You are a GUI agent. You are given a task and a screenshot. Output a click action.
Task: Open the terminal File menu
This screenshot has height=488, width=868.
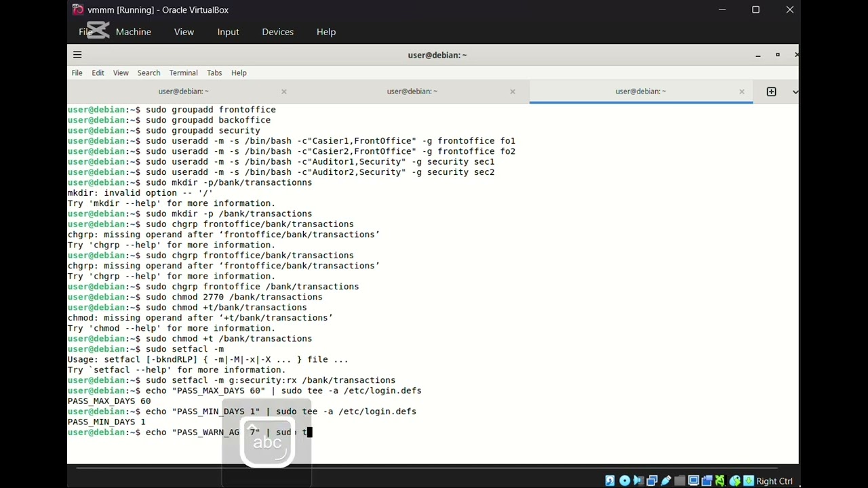pyautogui.click(x=77, y=73)
